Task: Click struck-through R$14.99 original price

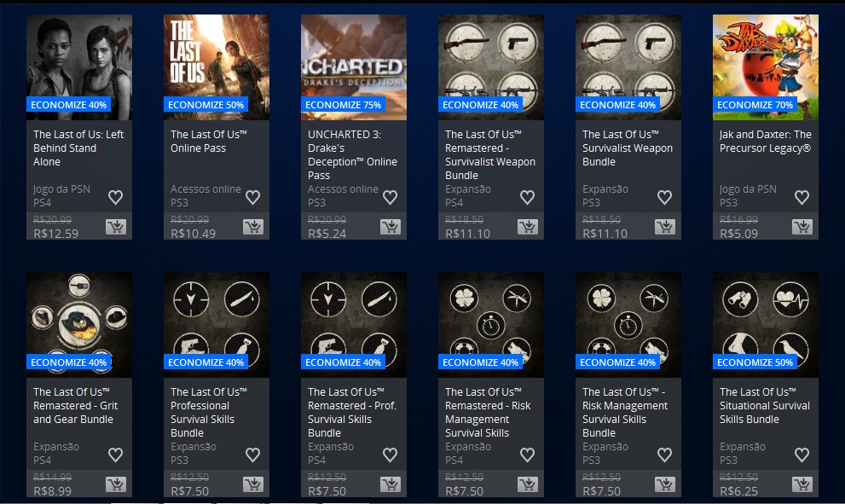Action: coord(52,477)
